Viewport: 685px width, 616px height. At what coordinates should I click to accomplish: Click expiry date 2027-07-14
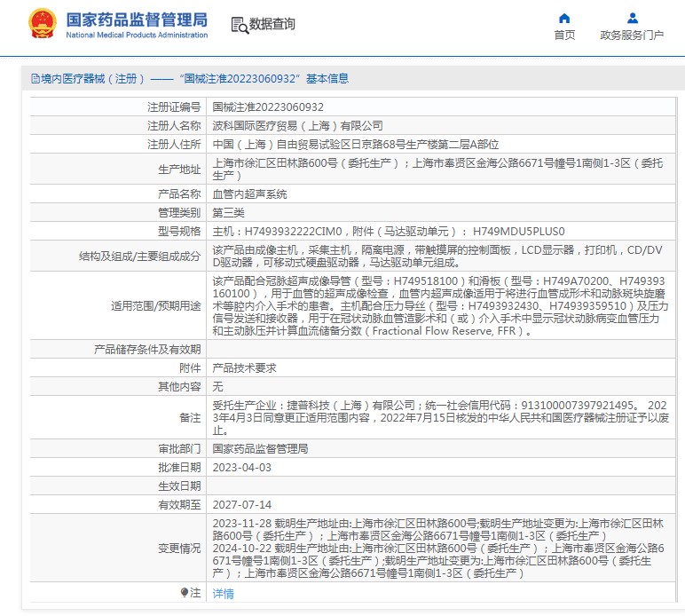[242, 504]
